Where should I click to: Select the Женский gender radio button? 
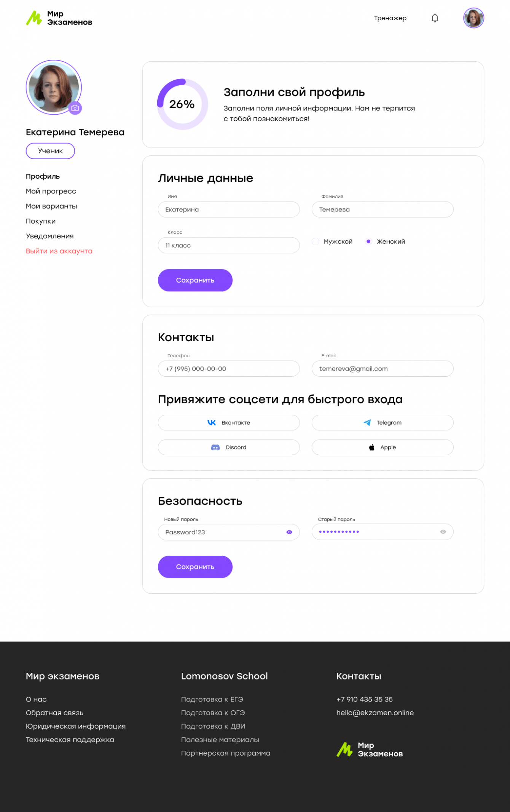coord(368,241)
